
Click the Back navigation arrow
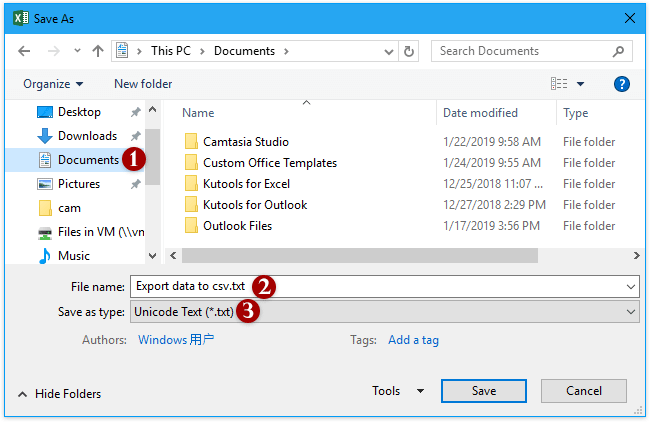pyautogui.click(x=23, y=51)
